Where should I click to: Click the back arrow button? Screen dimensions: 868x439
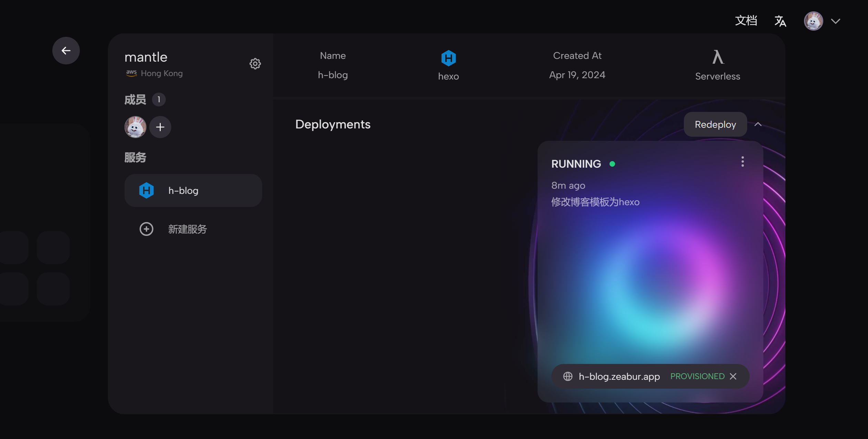(66, 51)
